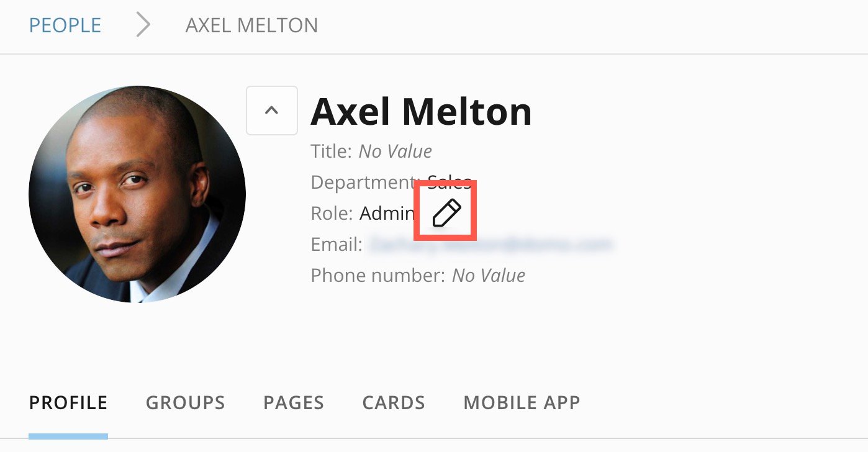Select the PROFILE tab

[x=68, y=402]
